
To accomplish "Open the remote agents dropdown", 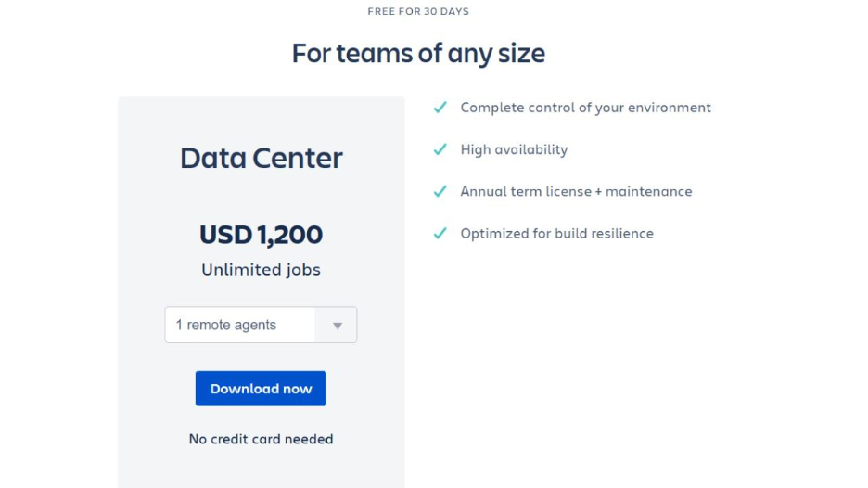I will 261,326.
